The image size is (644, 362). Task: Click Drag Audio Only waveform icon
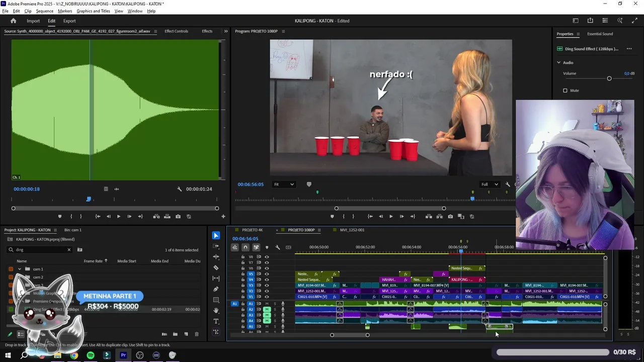(x=117, y=189)
